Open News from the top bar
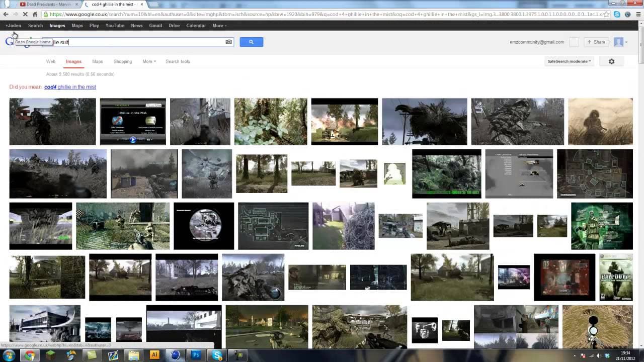The width and height of the screenshot is (644, 362). tap(137, 26)
